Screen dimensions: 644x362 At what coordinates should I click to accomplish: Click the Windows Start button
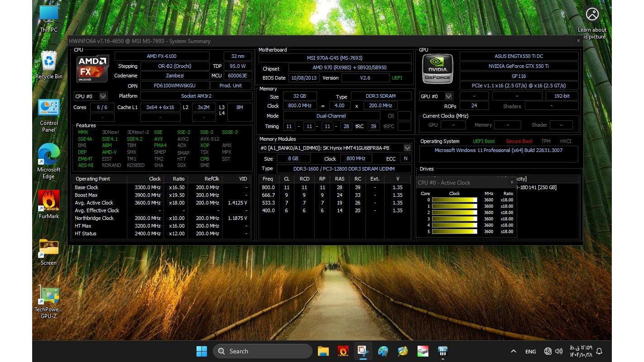click(202, 351)
